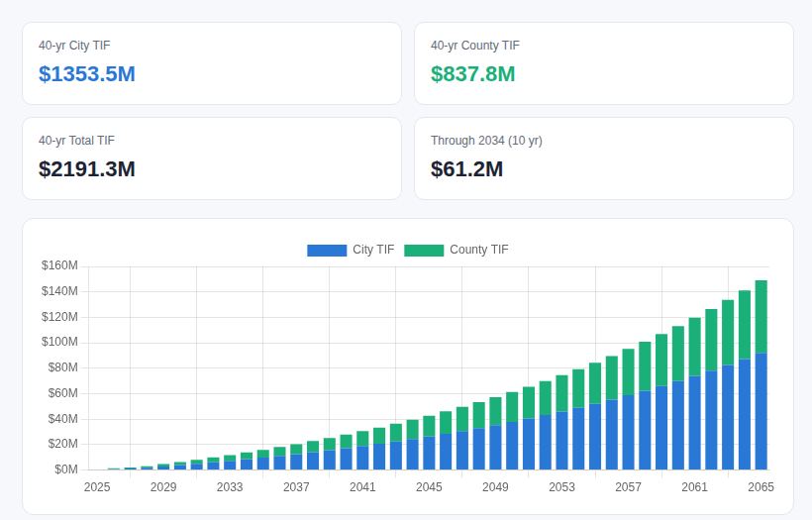Toggle the County TIF legend swatch
Image resolution: width=812 pixels, height=520 pixels.
point(424,251)
